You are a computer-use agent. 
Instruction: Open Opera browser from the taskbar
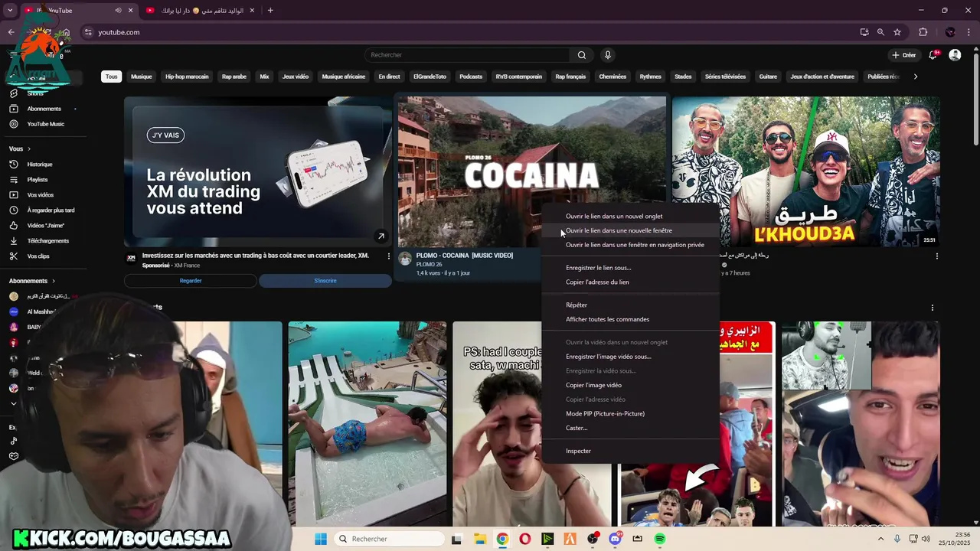(524, 539)
